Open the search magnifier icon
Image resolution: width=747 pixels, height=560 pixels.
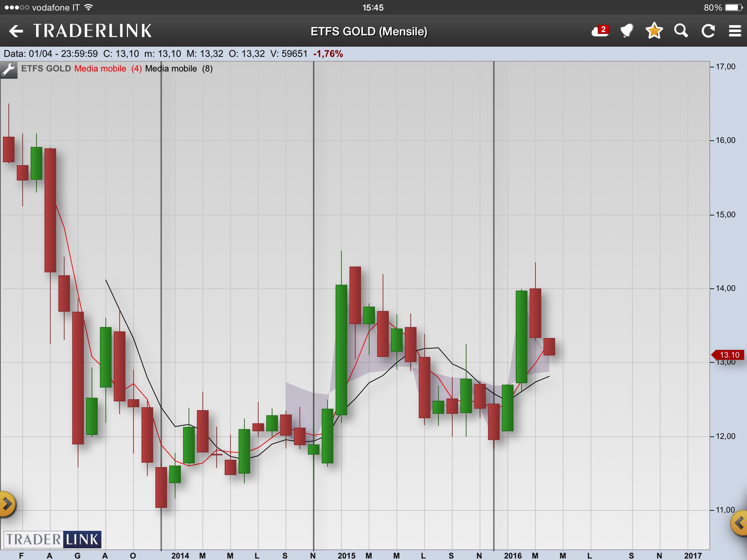tap(681, 31)
